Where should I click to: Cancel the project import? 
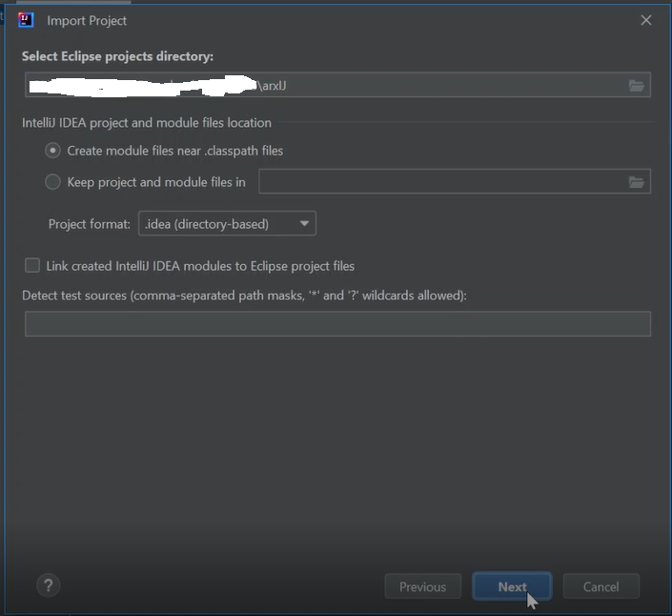point(601,586)
